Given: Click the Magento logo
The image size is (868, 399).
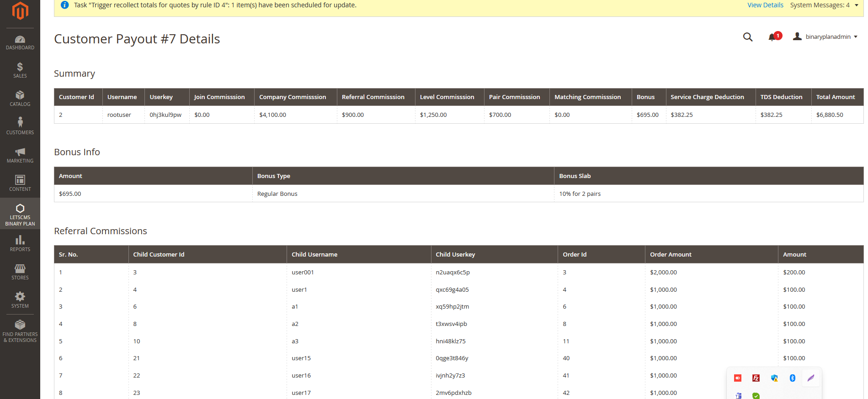Looking at the screenshot, I should 20,11.
